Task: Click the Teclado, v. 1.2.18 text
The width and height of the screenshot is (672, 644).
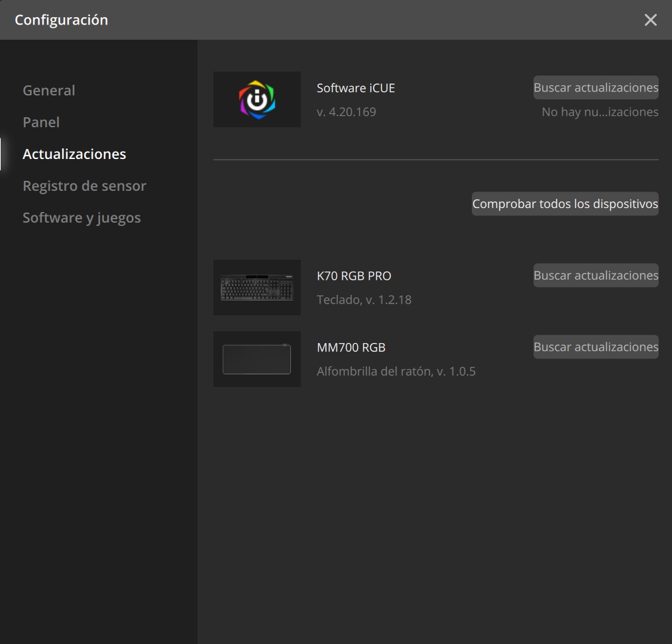Action: 364,299
